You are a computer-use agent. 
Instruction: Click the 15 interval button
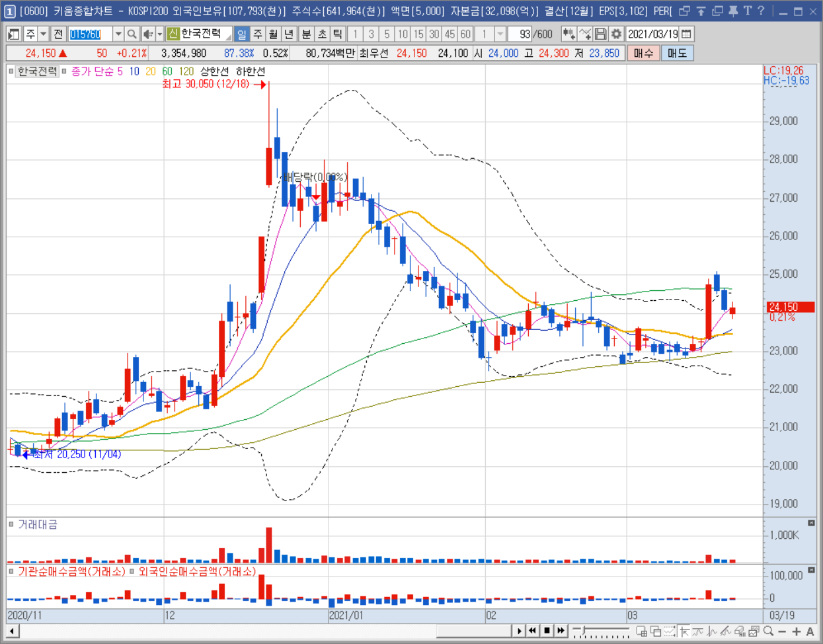click(x=418, y=34)
